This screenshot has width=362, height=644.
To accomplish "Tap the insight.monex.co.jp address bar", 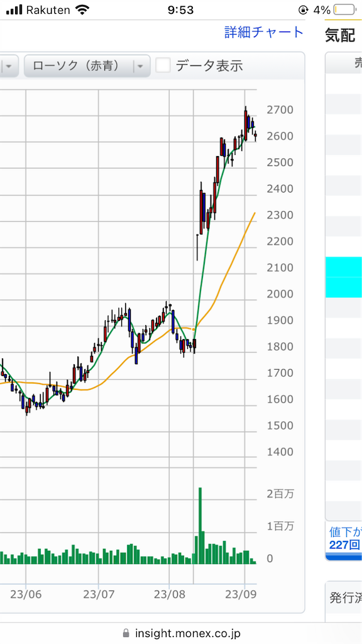I will click(181, 633).
